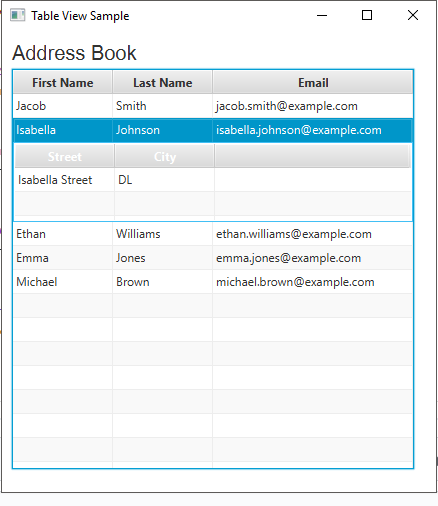438x506 pixels.
Task: Maximize the Table View Sample window
Action: 367,15
